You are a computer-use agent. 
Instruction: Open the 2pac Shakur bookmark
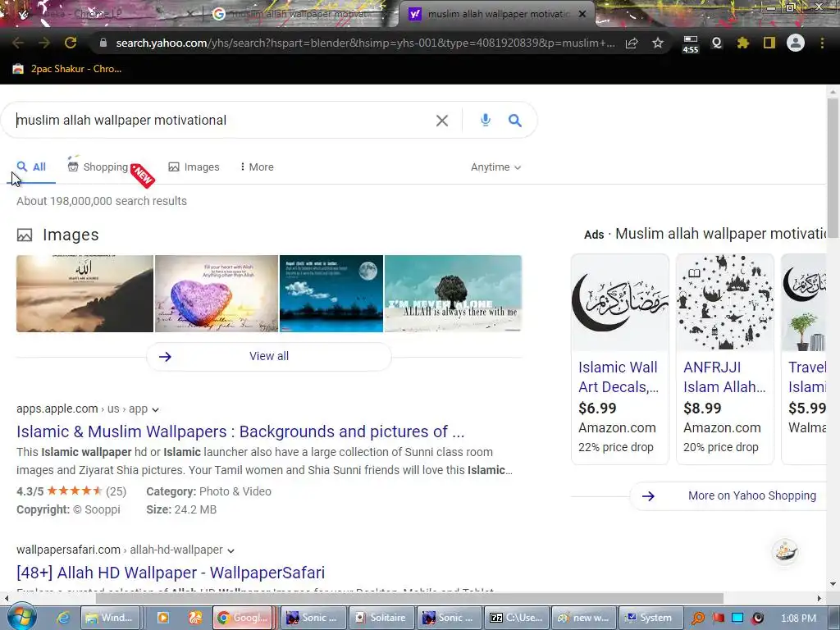point(67,69)
